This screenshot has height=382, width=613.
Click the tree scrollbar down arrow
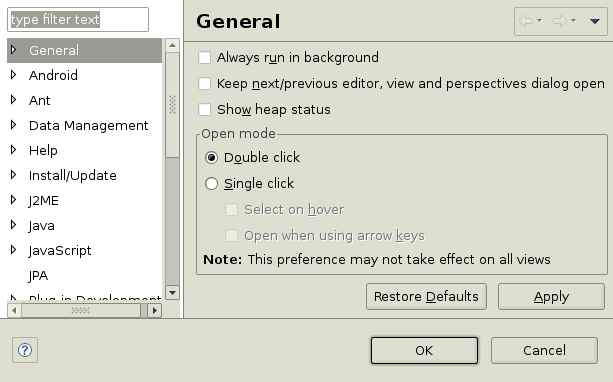172,292
